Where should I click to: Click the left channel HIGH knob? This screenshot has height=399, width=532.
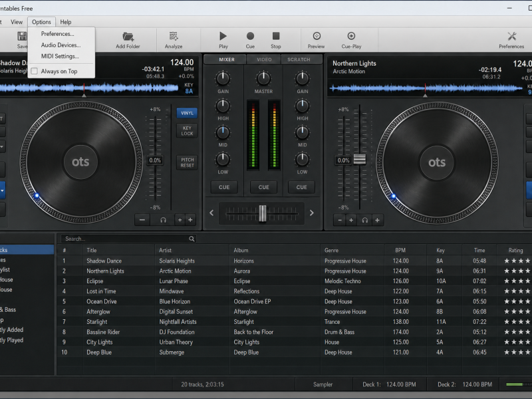tap(223, 106)
